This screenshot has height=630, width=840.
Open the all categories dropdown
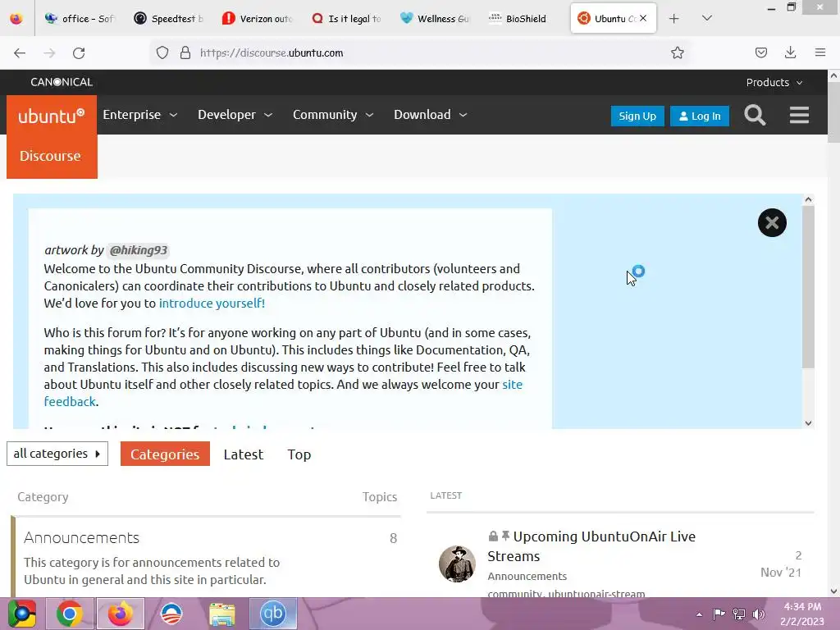pyautogui.click(x=57, y=454)
